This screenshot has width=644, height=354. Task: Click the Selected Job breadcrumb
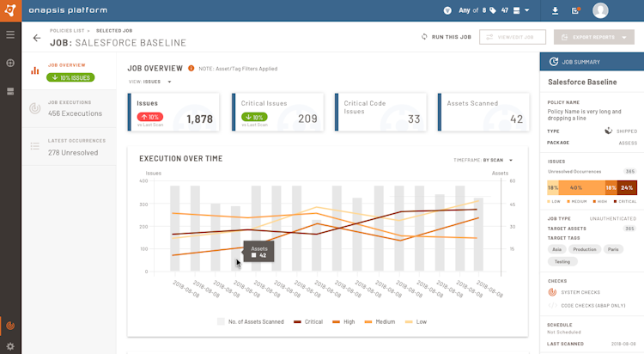click(x=114, y=30)
